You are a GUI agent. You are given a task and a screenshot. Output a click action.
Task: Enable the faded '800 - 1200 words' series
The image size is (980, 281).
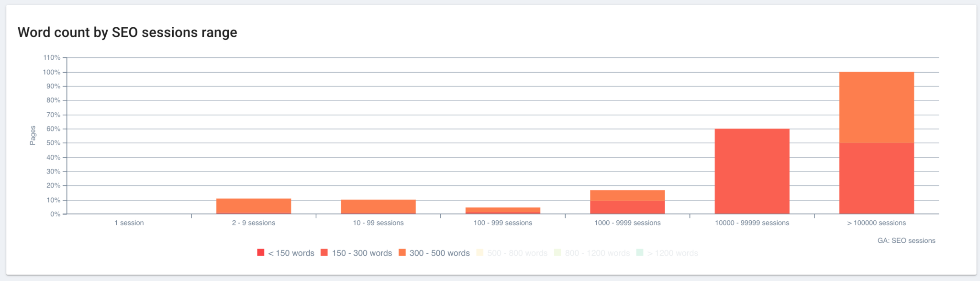pos(592,253)
